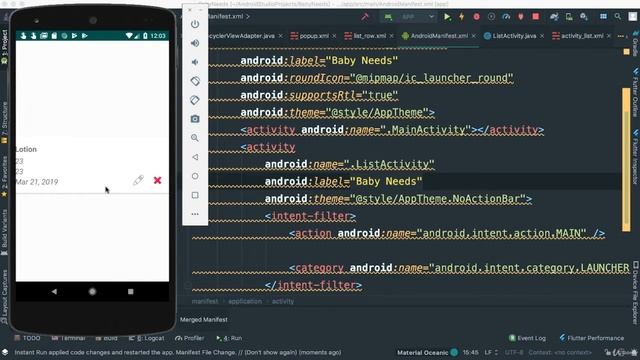Show hidden editor tabs via ellipsis
Image resolution: width=640 pixels, height=360 pixels.
(x=621, y=36)
